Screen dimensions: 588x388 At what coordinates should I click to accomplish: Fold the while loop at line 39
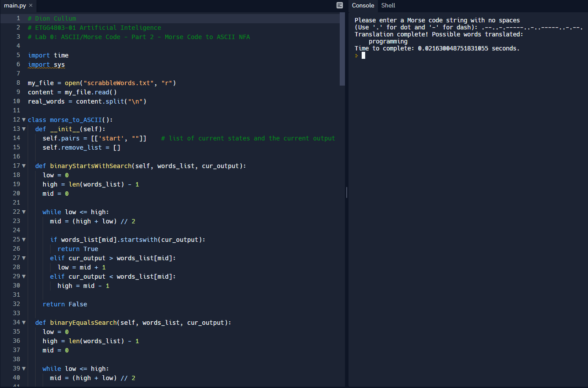(x=24, y=369)
